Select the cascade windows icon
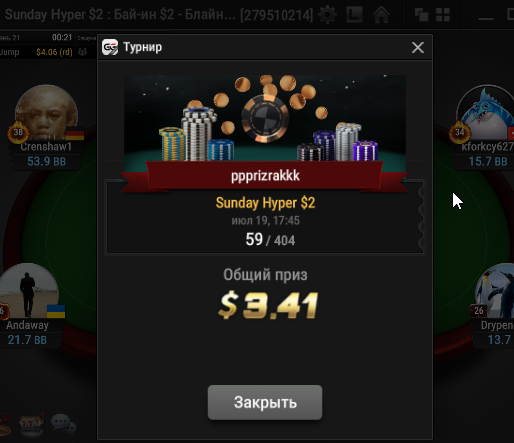514x443 pixels. tap(421, 15)
